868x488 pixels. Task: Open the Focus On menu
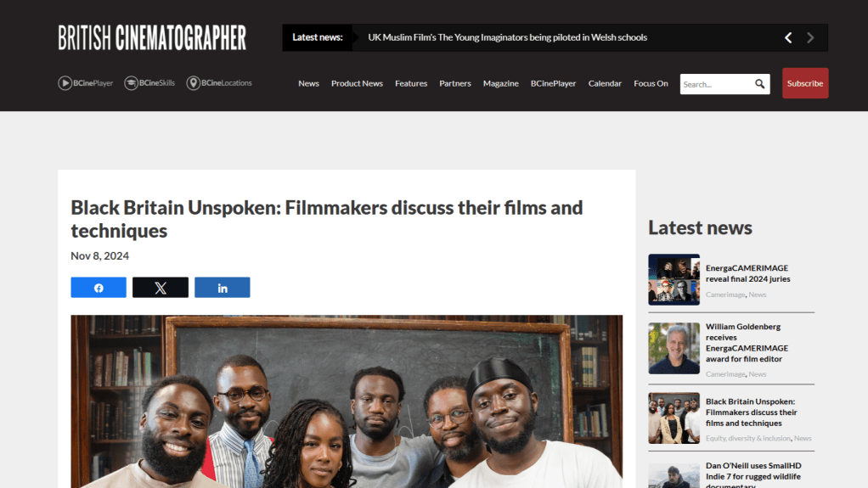point(651,83)
